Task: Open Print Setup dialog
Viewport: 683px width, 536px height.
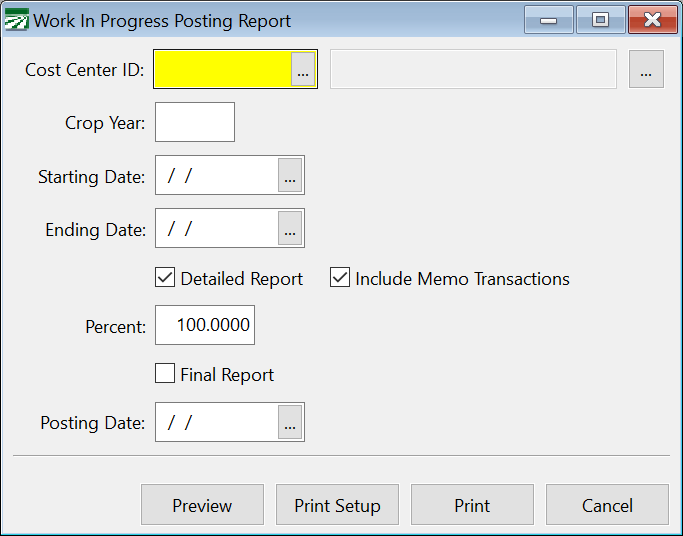Action: coord(337,505)
